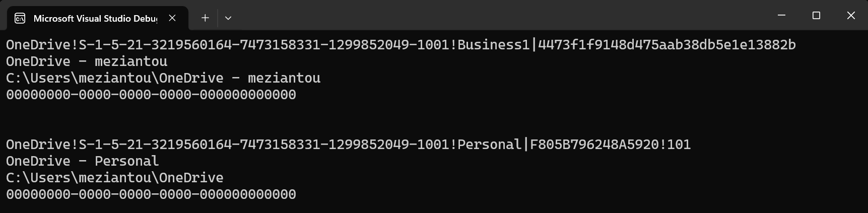Screen dimensions: 868x213
Task: Close the Microsoft Visual Studio Debug tab
Action: (x=172, y=18)
